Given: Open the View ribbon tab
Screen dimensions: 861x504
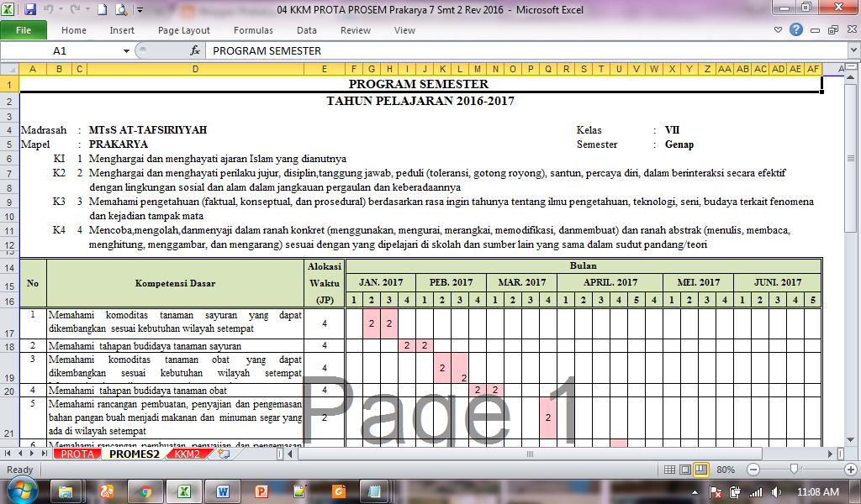Looking at the screenshot, I should click(x=404, y=30).
